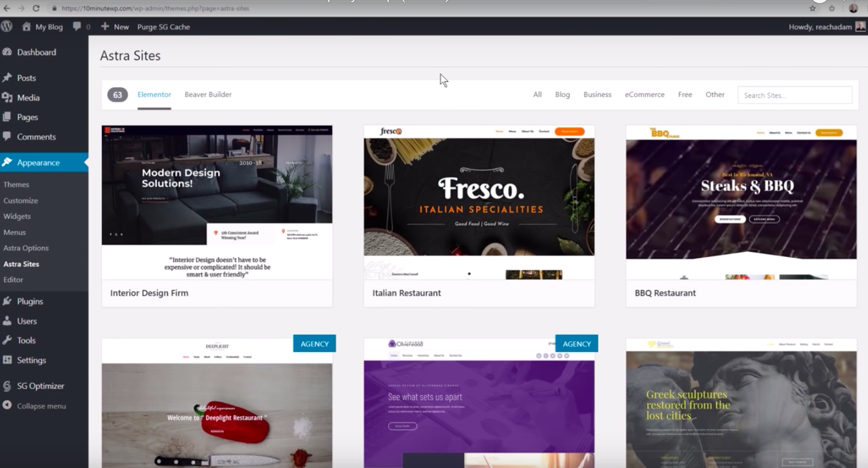
Task: Filter sites by Free
Action: tap(685, 95)
